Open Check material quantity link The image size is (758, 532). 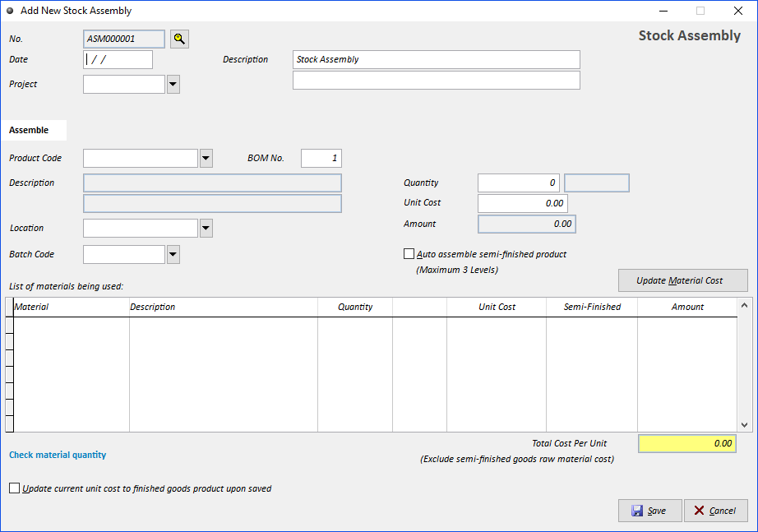tap(58, 455)
